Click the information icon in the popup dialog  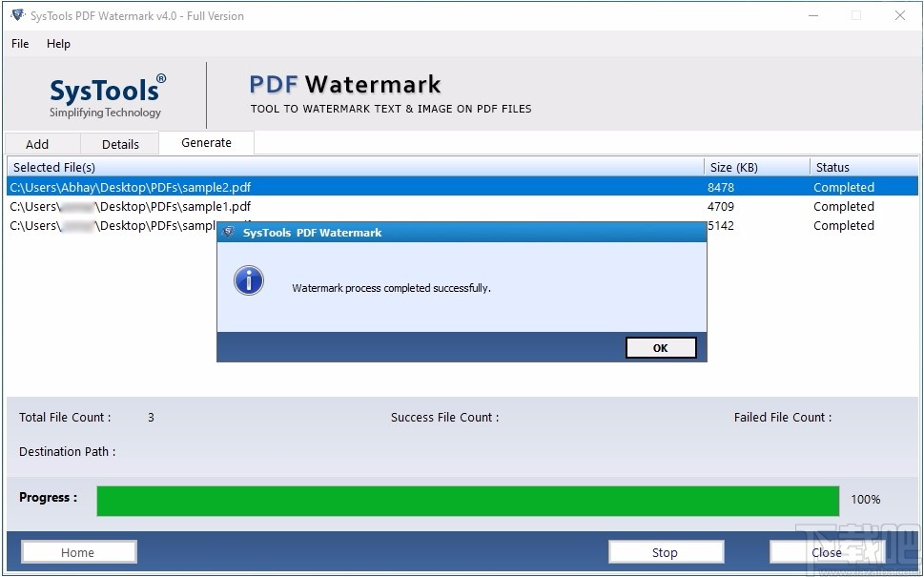(x=248, y=281)
